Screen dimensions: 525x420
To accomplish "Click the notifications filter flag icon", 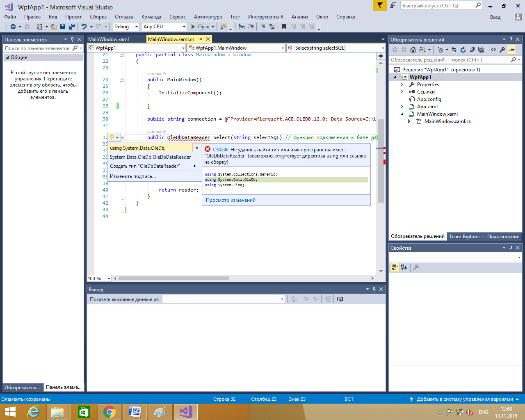I will tap(380, 5).
